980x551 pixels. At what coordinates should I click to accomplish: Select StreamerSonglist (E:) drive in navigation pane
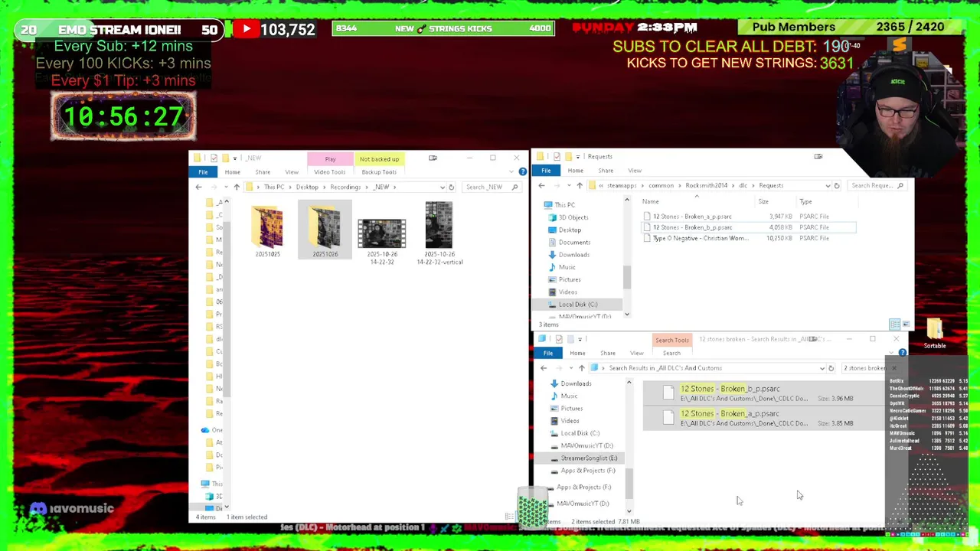tap(588, 458)
